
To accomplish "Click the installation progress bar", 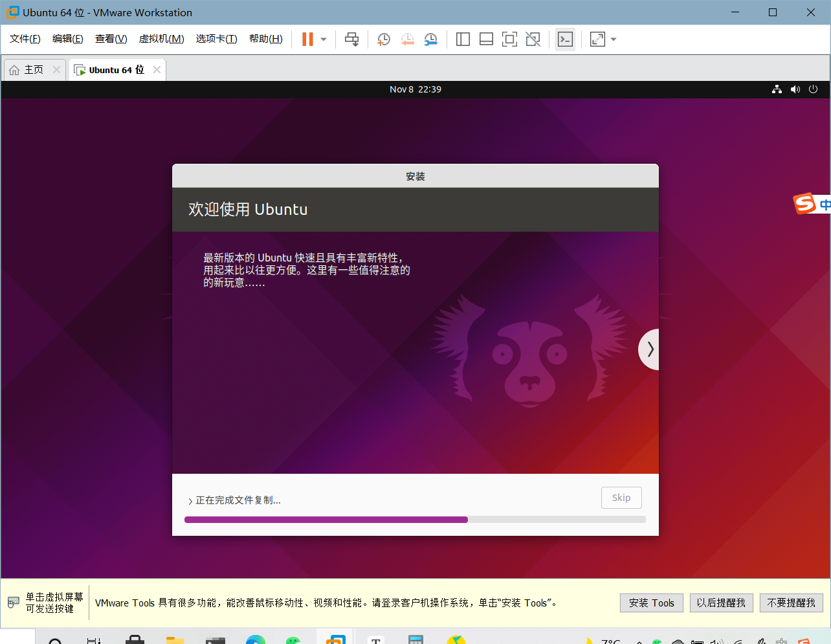I will (x=415, y=520).
